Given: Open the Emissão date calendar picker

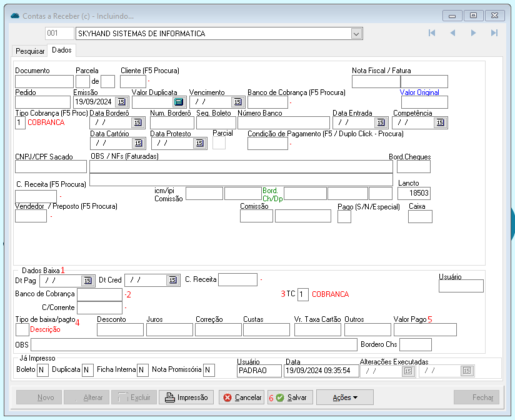Looking at the screenshot, I should click(x=121, y=102).
